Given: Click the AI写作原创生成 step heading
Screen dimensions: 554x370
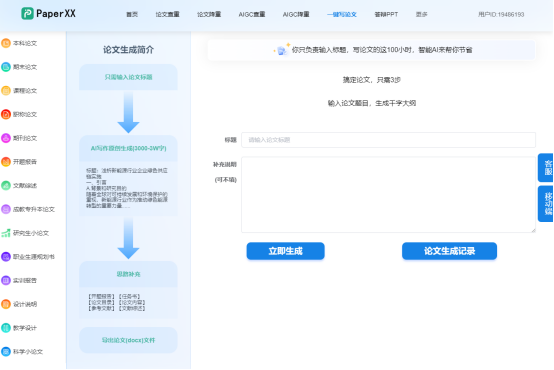Looking at the screenshot, I should 128,148.
